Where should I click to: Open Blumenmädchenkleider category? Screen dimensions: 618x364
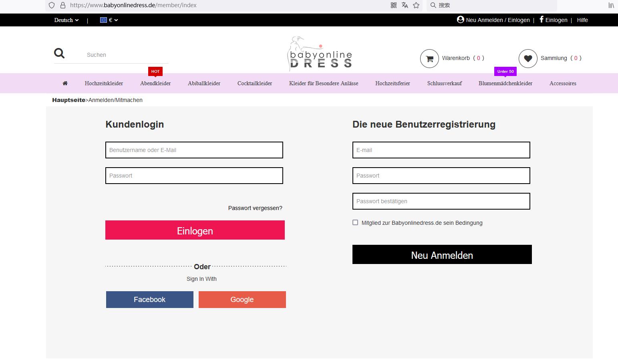point(505,83)
